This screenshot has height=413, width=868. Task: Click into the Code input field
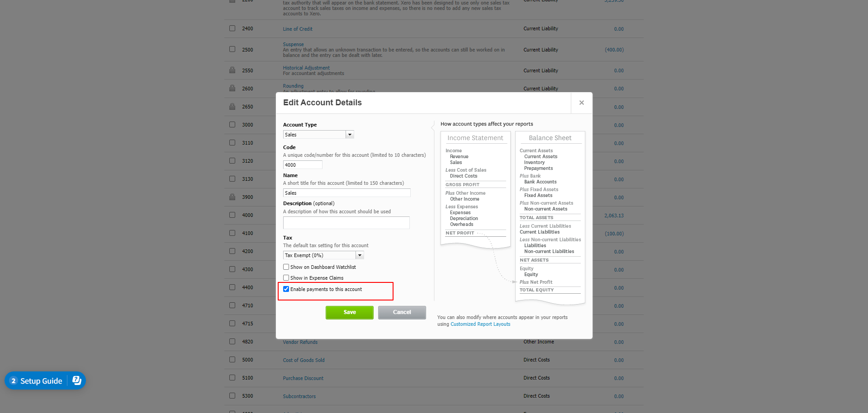click(303, 165)
